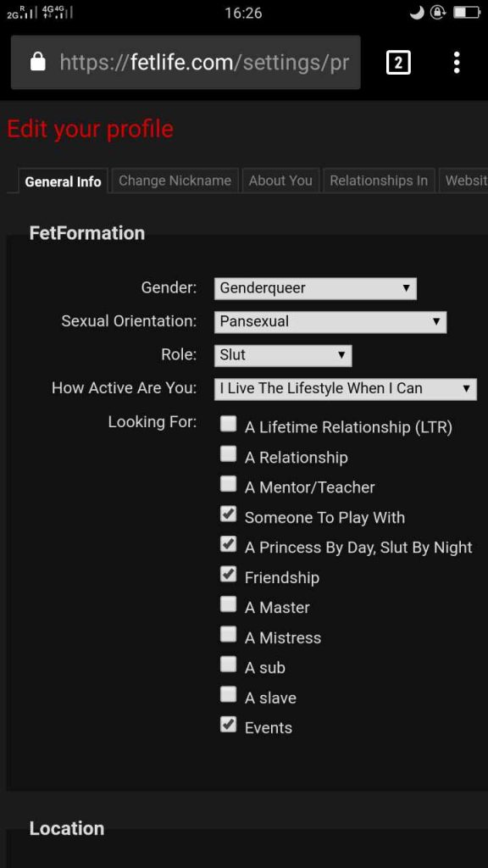The height and width of the screenshot is (868, 488).
Task: Tap the battery icon in the status bar
Action: click(x=467, y=13)
